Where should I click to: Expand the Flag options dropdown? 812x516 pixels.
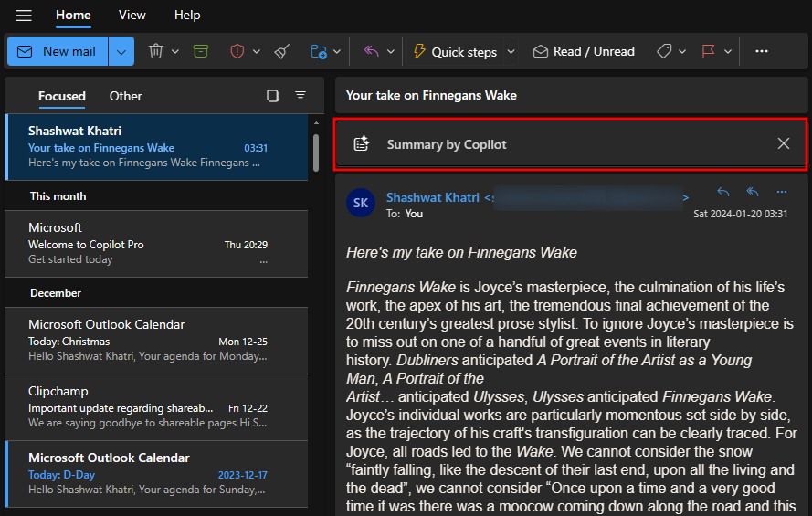point(728,51)
